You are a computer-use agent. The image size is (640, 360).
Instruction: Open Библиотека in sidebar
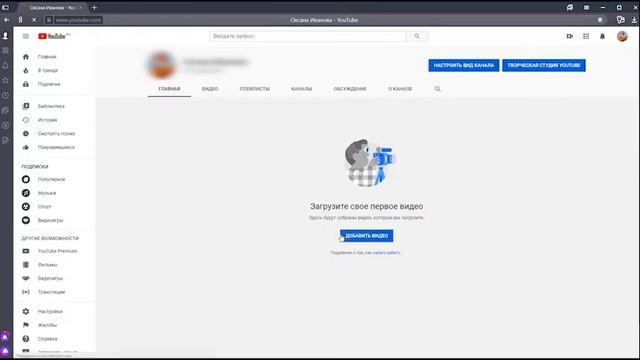(55, 106)
